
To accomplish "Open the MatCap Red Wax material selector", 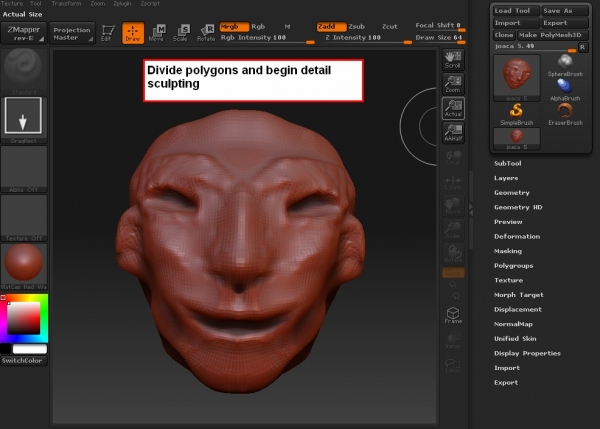I will tap(24, 266).
